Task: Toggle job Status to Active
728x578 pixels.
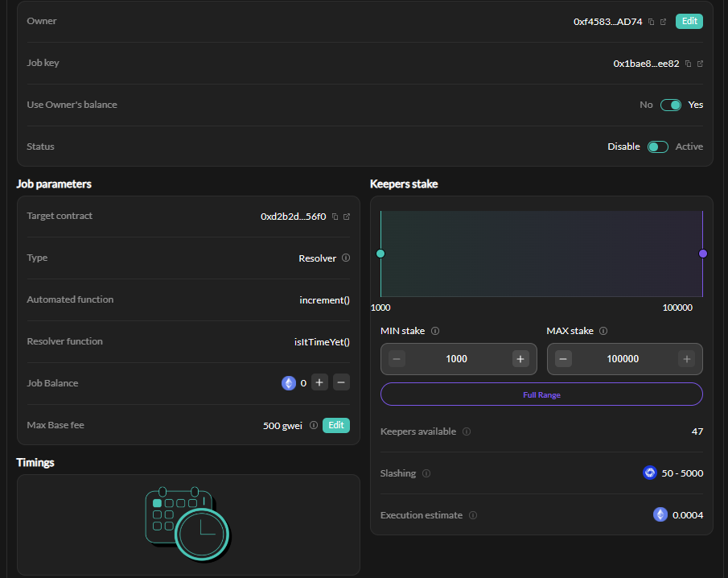Action: click(x=658, y=147)
